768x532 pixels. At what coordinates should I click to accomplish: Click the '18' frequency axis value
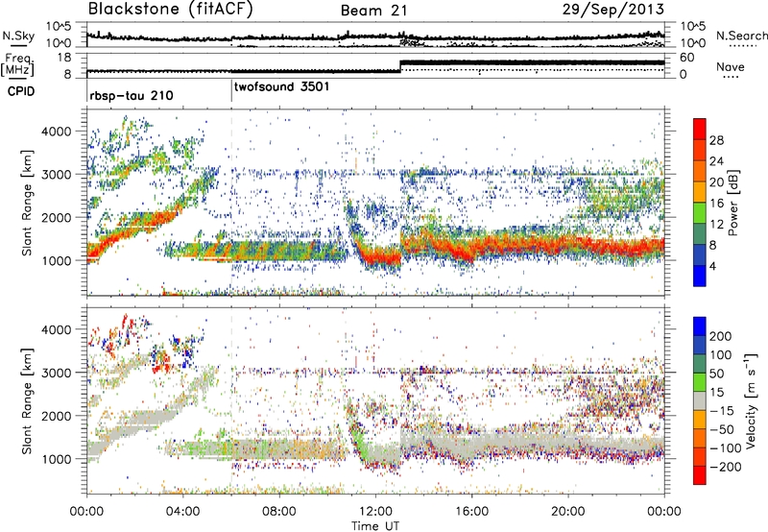[63, 58]
